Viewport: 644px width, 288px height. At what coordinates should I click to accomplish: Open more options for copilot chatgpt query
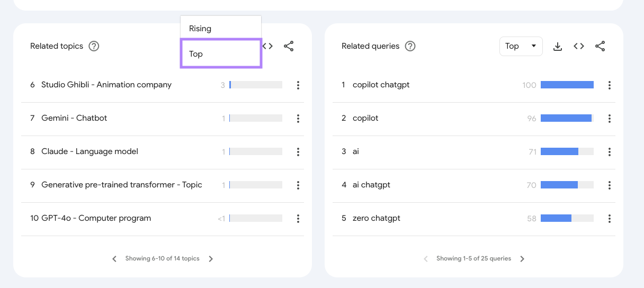coord(610,85)
